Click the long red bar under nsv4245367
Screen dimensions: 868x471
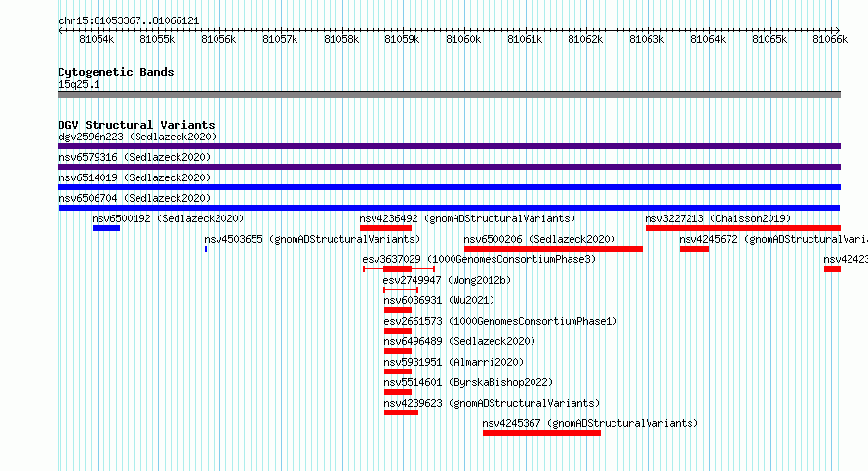pyautogui.click(x=541, y=433)
